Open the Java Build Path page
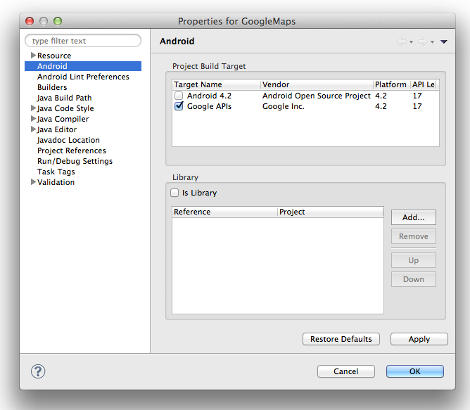This screenshot has height=410, width=470. (x=64, y=98)
